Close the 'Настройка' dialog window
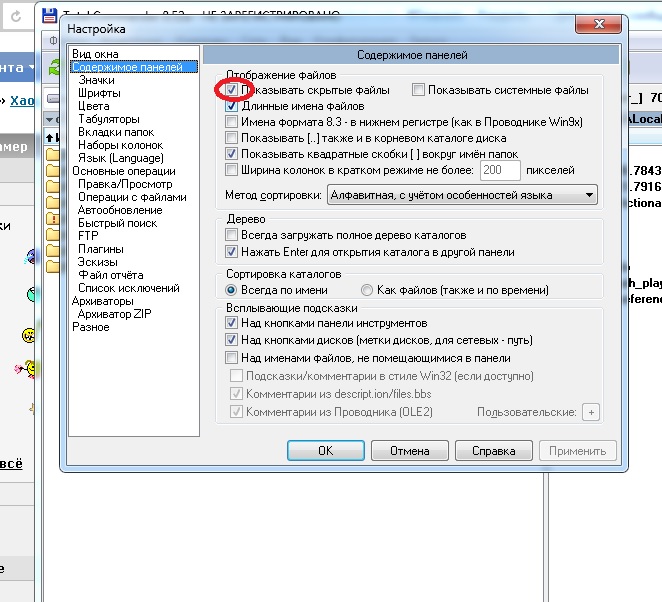 (x=598, y=24)
